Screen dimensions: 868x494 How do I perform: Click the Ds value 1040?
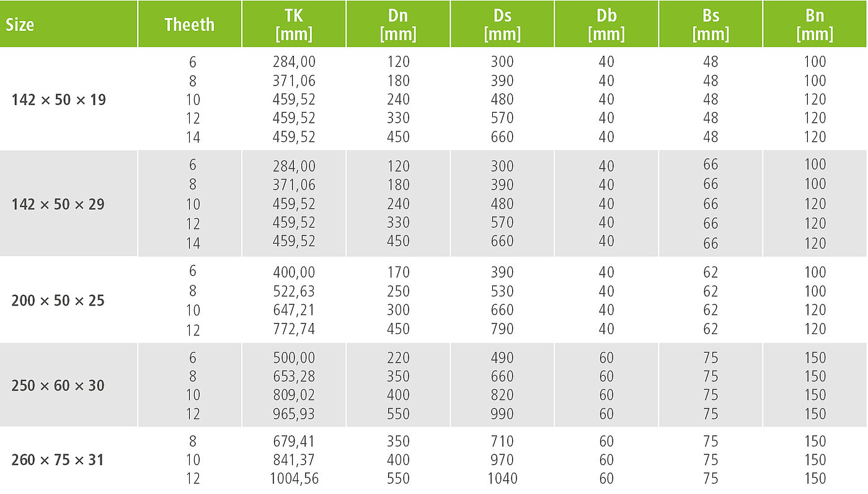point(502,479)
